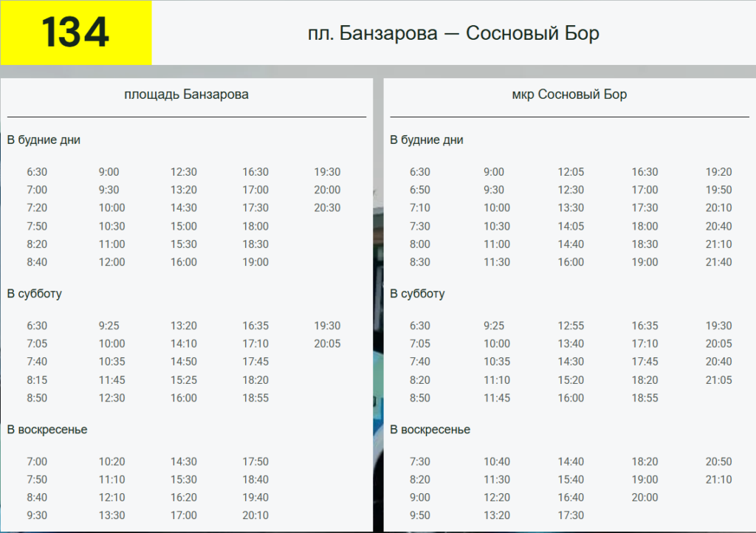756x533 pixels.
Task: Select Sunday 13:30 time under площадь Банзарова
Action: pos(112,515)
